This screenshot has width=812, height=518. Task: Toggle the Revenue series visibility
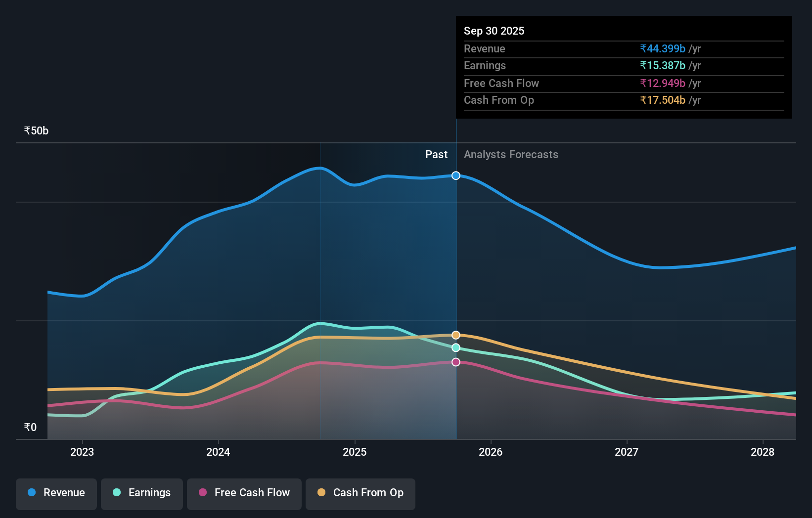click(56, 493)
